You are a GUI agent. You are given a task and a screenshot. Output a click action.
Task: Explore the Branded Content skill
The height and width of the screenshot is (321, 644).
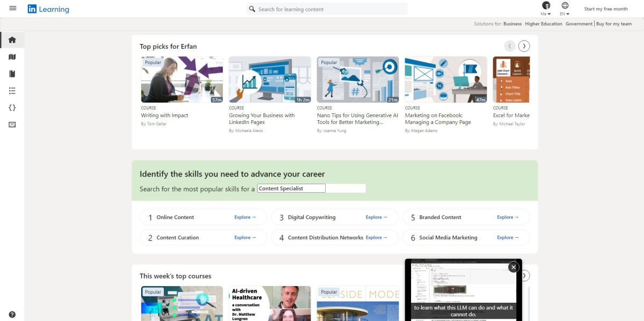(x=508, y=217)
